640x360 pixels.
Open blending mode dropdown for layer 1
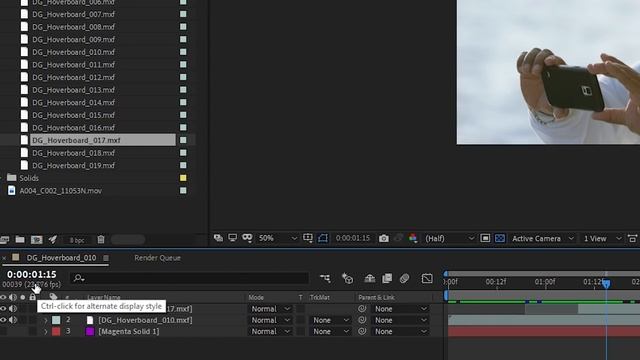[271, 309]
